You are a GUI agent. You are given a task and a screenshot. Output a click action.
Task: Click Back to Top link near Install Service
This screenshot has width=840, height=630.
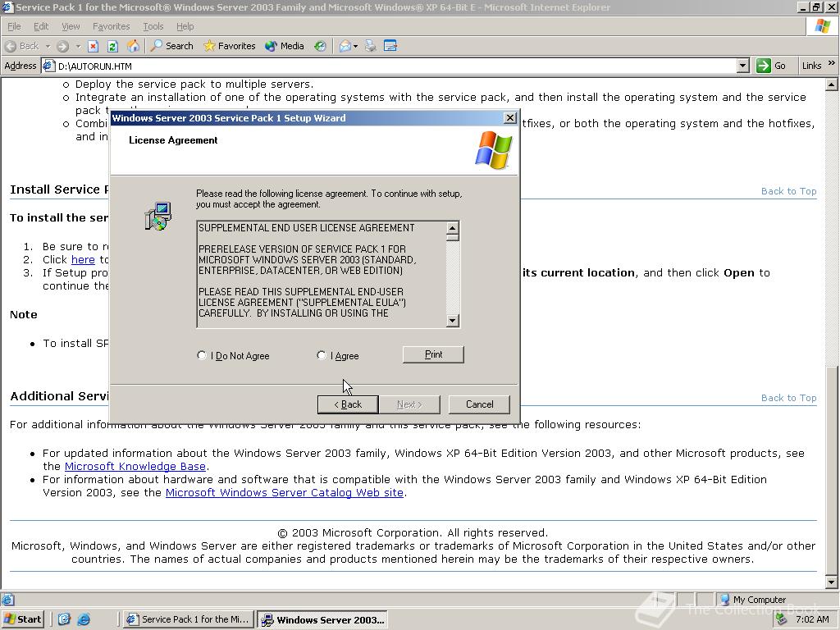pyautogui.click(x=788, y=191)
